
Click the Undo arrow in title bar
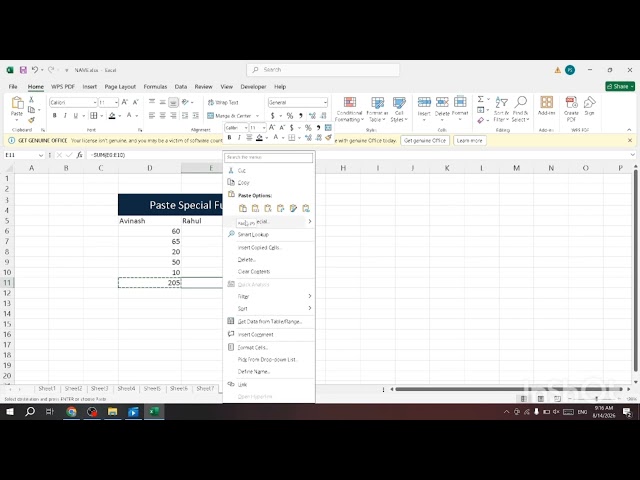click(x=35, y=70)
